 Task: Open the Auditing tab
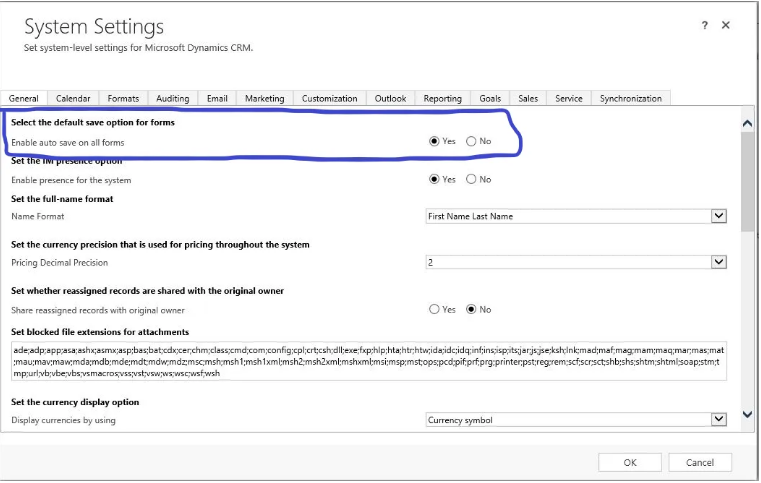173,98
